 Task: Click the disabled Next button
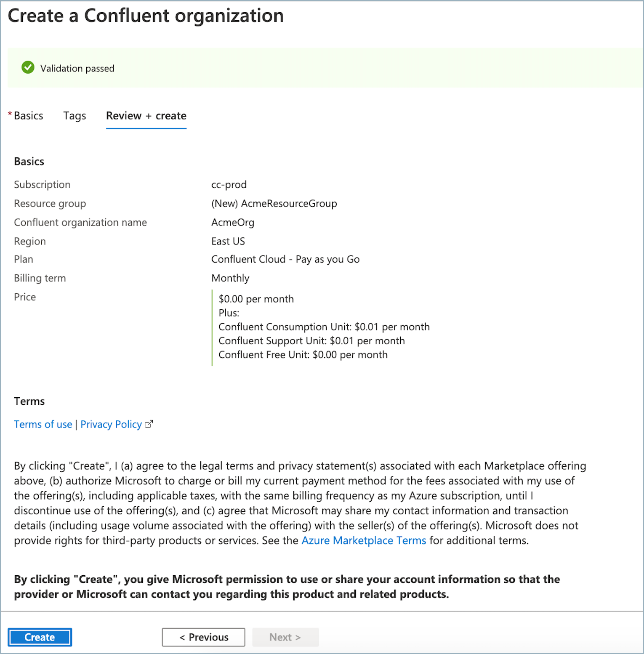point(285,637)
